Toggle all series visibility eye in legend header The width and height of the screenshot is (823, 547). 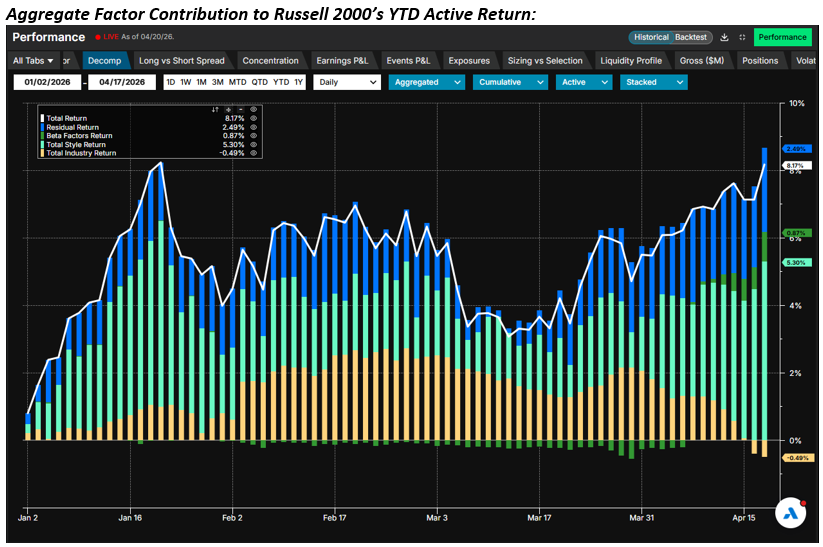254,108
